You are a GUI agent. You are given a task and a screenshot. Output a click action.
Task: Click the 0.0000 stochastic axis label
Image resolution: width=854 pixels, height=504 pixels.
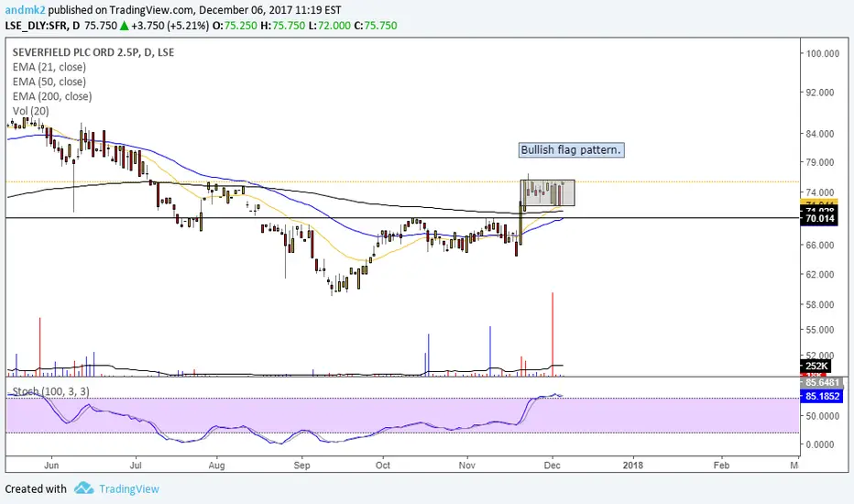coord(820,444)
